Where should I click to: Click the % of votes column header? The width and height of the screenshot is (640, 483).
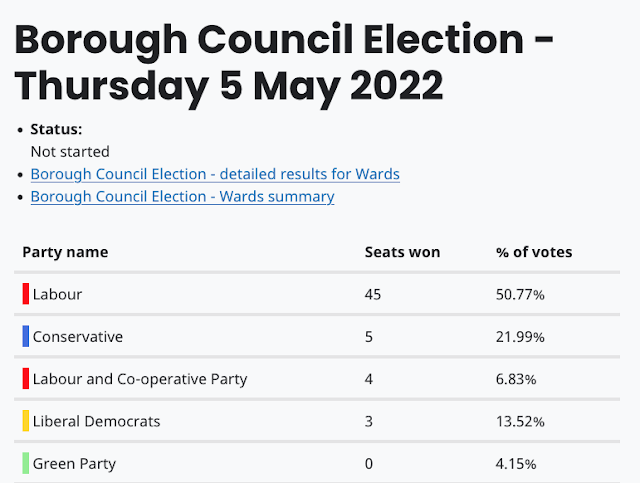coord(534,252)
